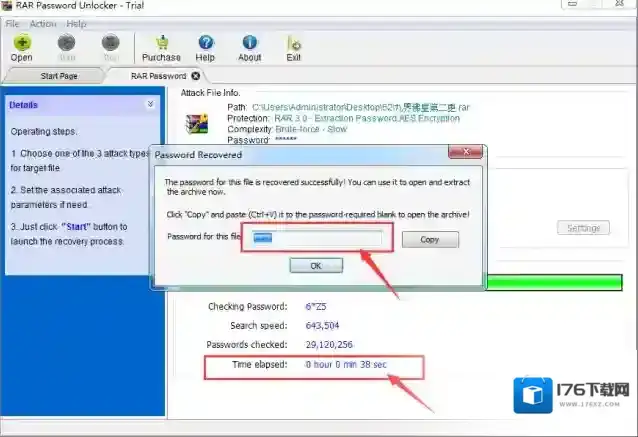Click the greyed Stop toolbar icon

(111, 43)
